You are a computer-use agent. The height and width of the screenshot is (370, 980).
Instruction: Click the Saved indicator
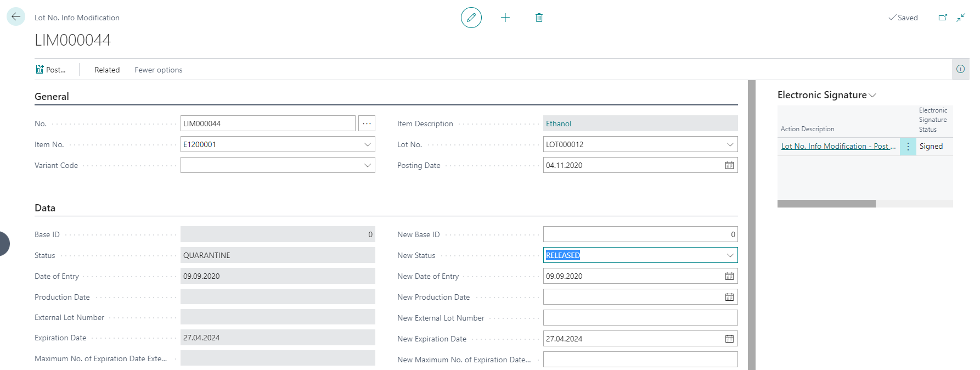pos(903,18)
